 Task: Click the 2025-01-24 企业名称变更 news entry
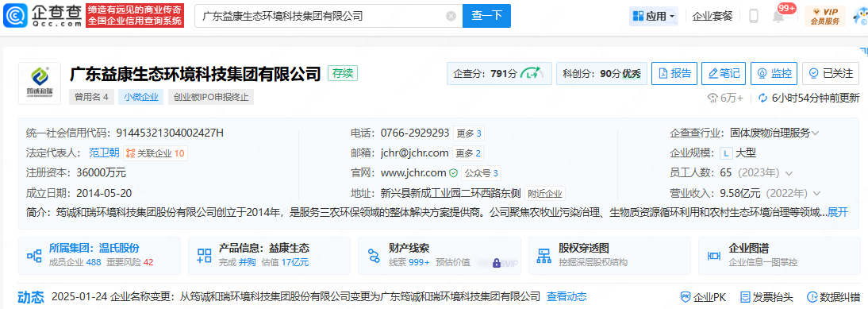pyautogui.click(x=296, y=296)
